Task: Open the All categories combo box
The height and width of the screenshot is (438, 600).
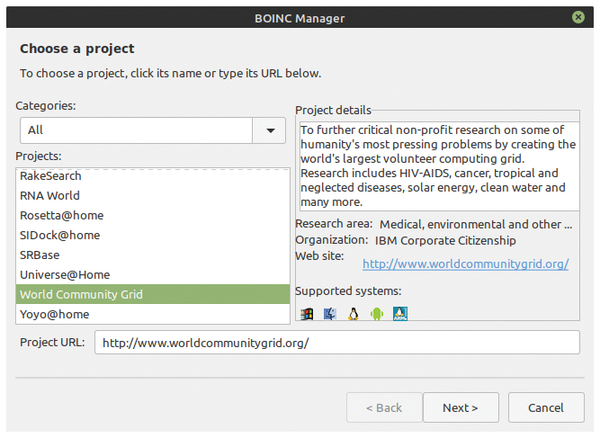Action: pos(153,130)
